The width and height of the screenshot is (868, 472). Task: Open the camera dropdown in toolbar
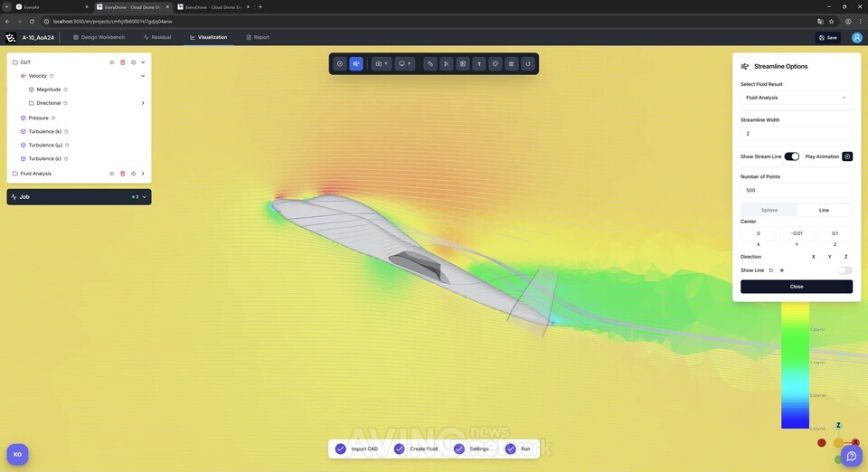coord(381,63)
